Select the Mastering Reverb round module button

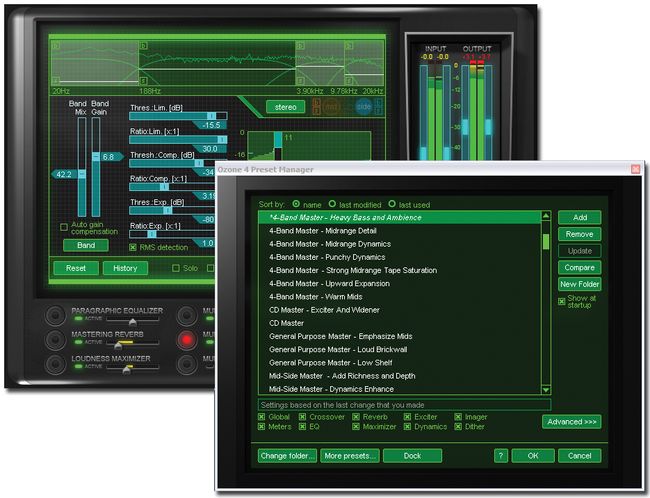pos(55,340)
